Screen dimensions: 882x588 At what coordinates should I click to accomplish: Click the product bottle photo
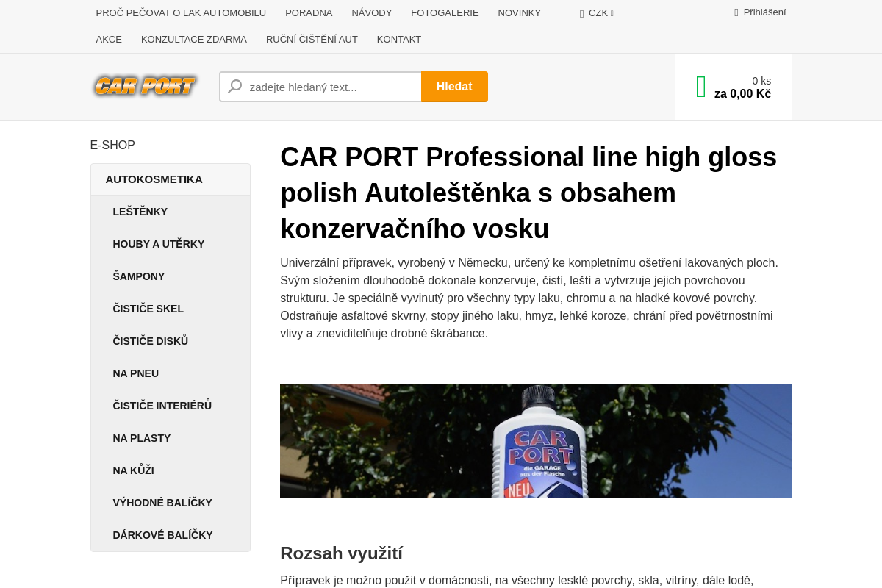(536, 441)
